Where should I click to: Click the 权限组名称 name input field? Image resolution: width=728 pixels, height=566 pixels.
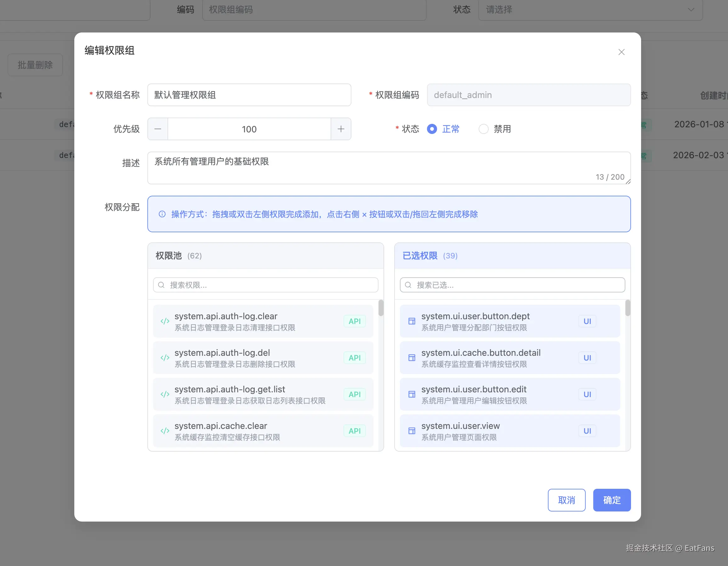(x=249, y=95)
